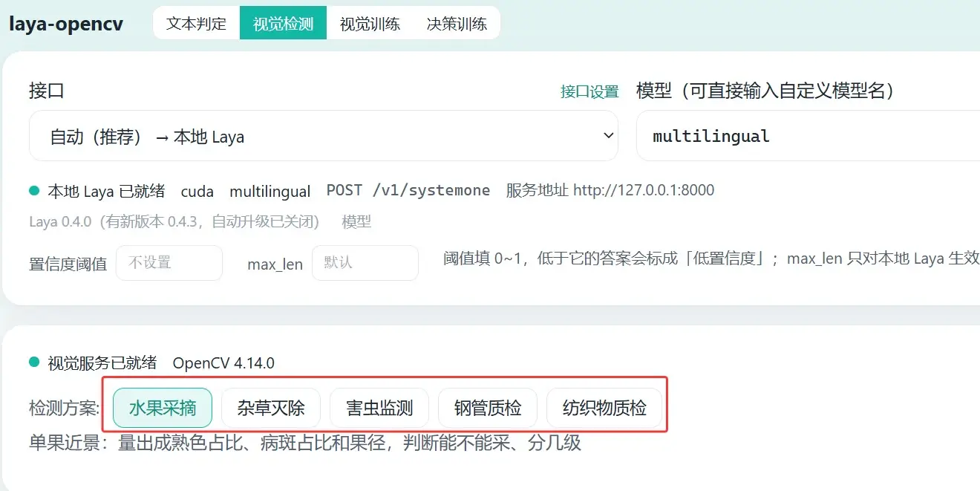Screen dimensions: 980x491
Task: Click the 模型 name input field
Action: (808, 136)
